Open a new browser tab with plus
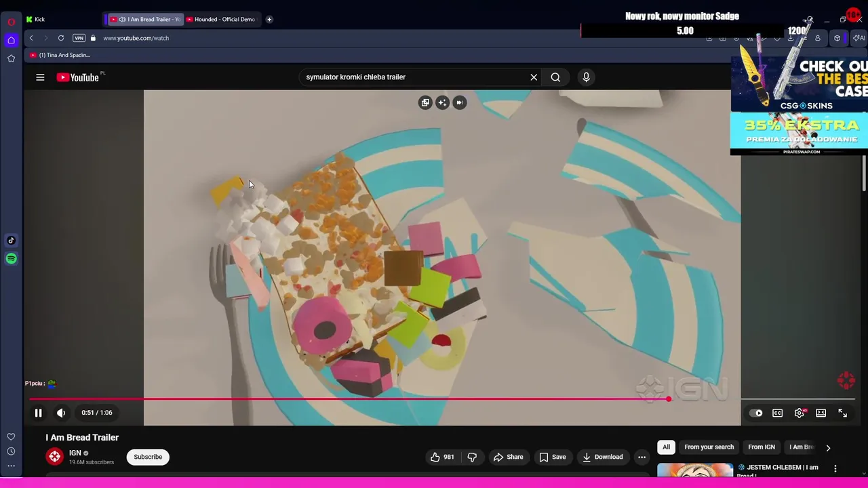This screenshot has width=868, height=488. (269, 20)
